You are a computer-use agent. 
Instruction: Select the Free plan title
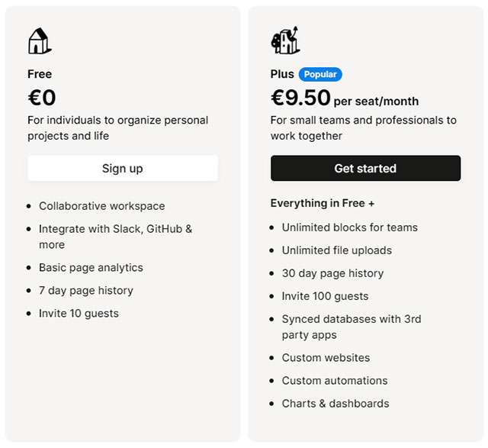[x=40, y=74]
